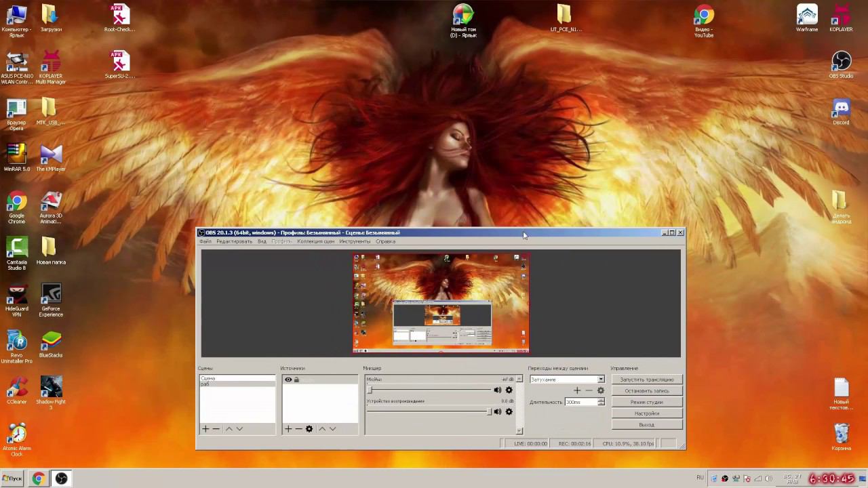The image size is (868, 488).
Task: Remove the selected scene with the minus icon
Action: pyautogui.click(x=216, y=429)
